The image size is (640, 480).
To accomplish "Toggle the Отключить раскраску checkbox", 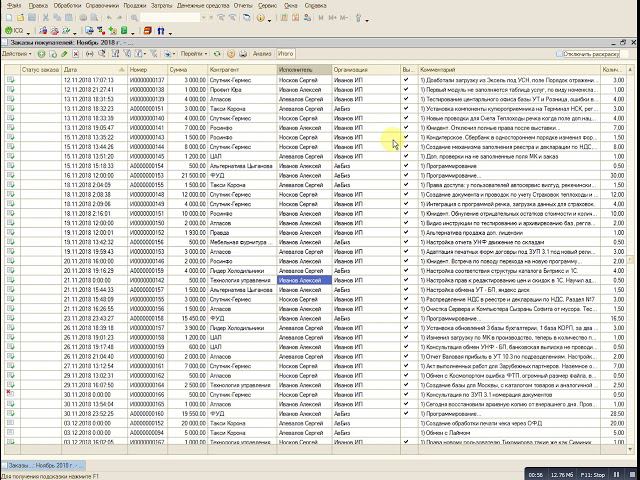I will pyautogui.click(x=559, y=54).
